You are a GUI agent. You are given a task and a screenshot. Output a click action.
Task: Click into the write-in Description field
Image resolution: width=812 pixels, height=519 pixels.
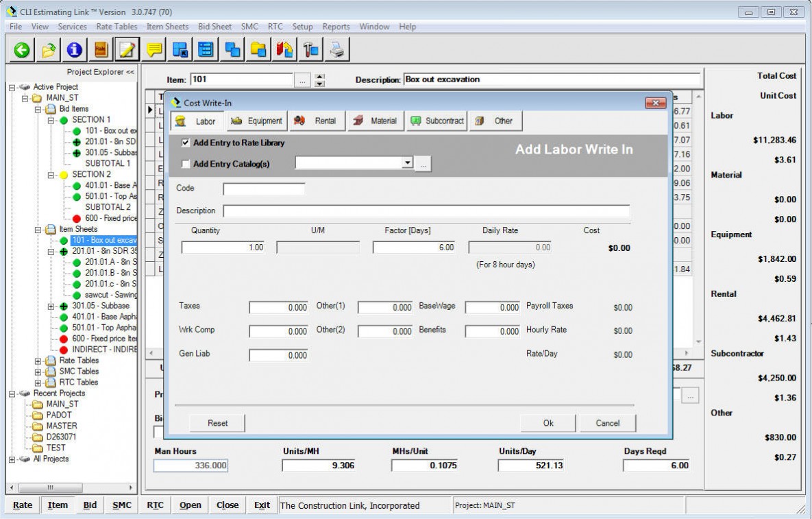427,210
